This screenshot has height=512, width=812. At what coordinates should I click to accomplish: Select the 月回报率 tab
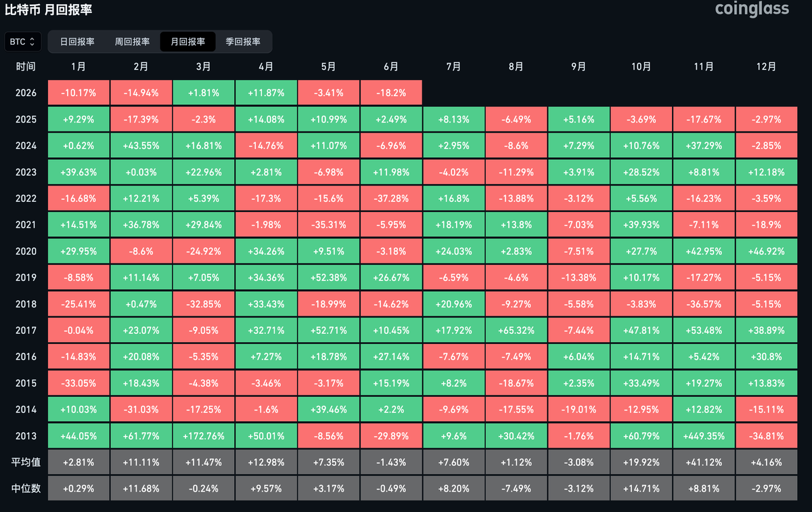coord(187,41)
